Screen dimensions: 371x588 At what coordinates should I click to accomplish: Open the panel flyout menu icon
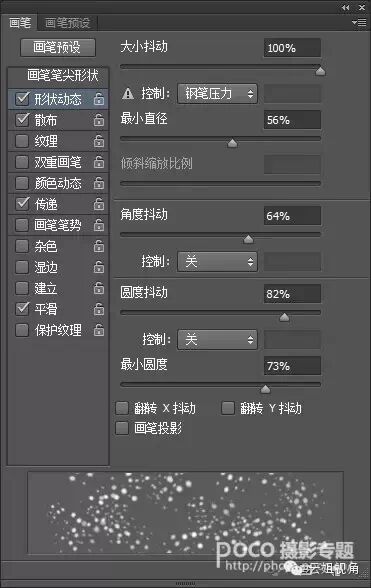(359, 22)
